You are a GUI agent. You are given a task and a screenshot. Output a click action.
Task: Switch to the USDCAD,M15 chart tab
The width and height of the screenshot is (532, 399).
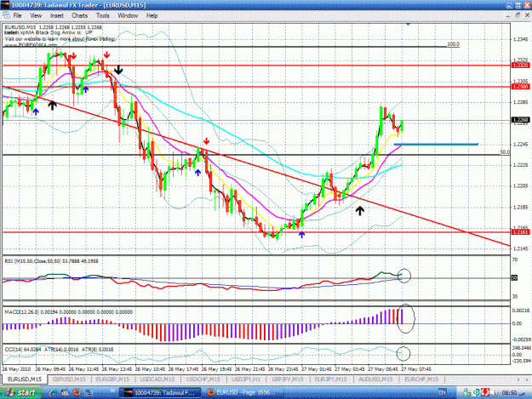(x=157, y=379)
